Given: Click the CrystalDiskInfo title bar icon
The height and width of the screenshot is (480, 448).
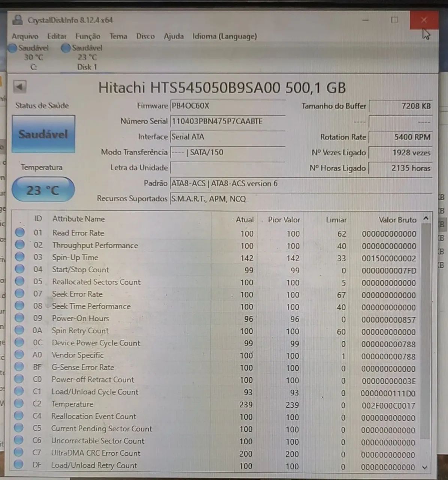Looking at the screenshot, I should pyautogui.click(x=17, y=20).
